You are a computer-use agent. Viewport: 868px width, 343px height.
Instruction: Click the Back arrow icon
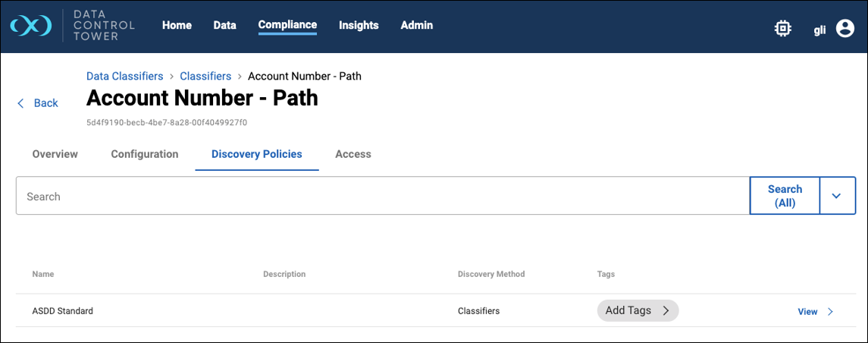20,103
